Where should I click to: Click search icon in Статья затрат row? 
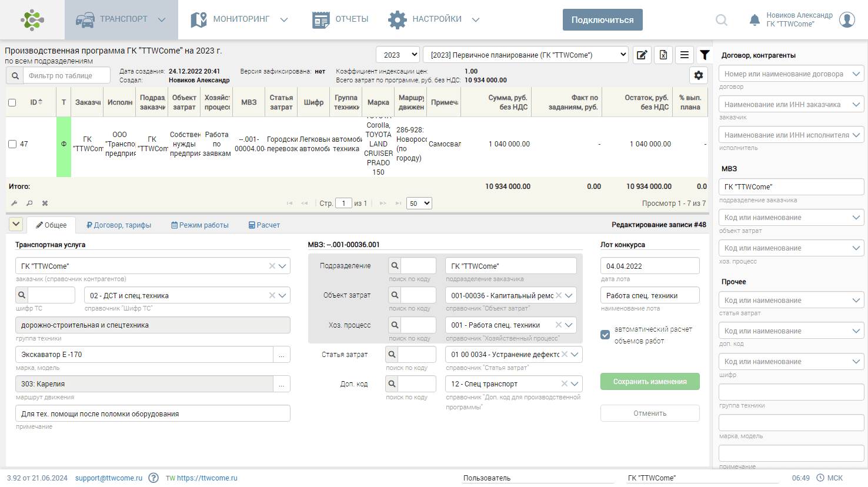[x=392, y=354]
